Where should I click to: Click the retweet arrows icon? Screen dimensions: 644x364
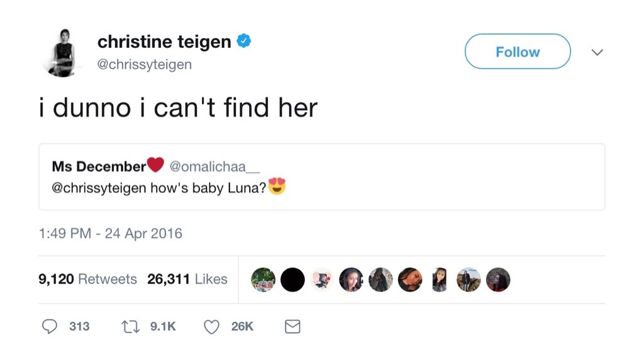(x=130, y=326)
